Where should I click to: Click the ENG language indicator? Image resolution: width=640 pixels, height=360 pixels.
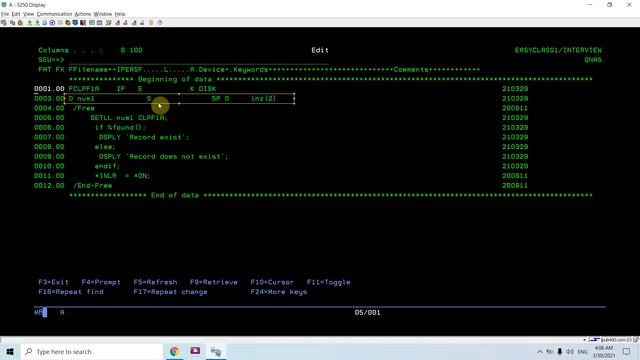click(x=582, y=351)
